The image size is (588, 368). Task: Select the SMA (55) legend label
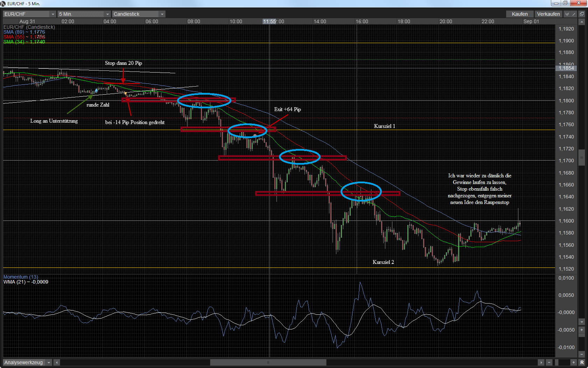click(x=24, y=37)
